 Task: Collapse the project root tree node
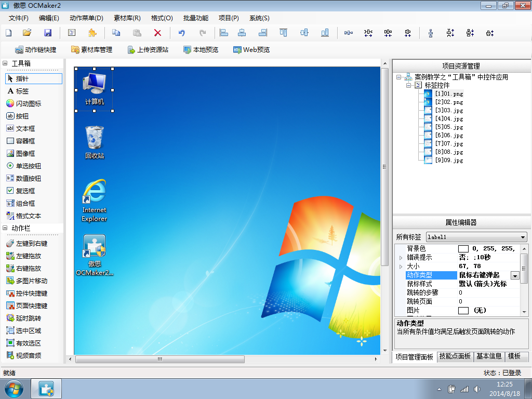(x=398, y=77)
